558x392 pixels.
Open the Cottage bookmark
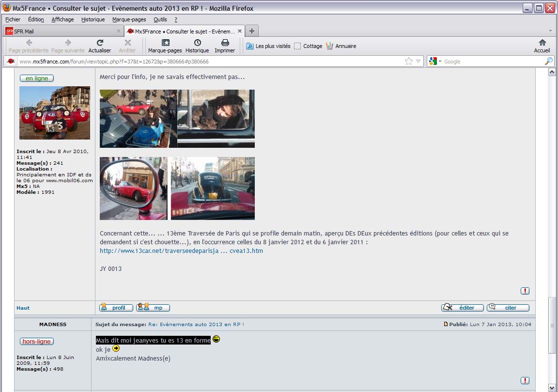[308, 47]
